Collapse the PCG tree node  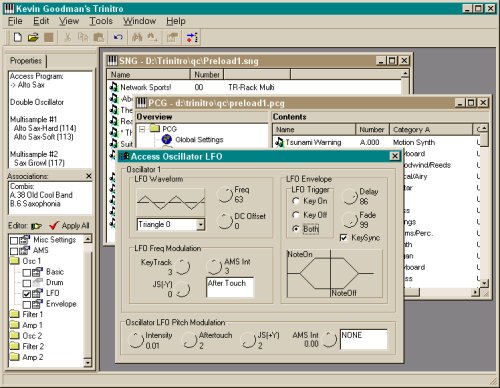pyautogui.click(x=142, y=129)
